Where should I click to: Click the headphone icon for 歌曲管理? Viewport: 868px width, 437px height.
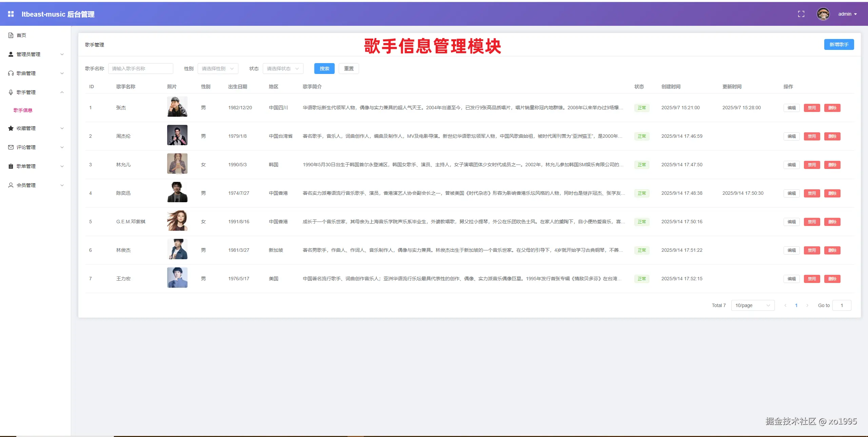tap(11, 73)
